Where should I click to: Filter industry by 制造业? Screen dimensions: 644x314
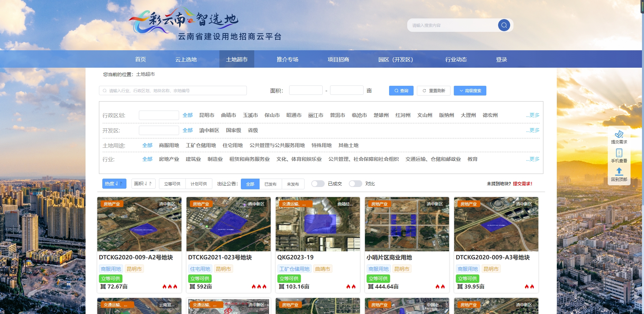coord(215,159)
